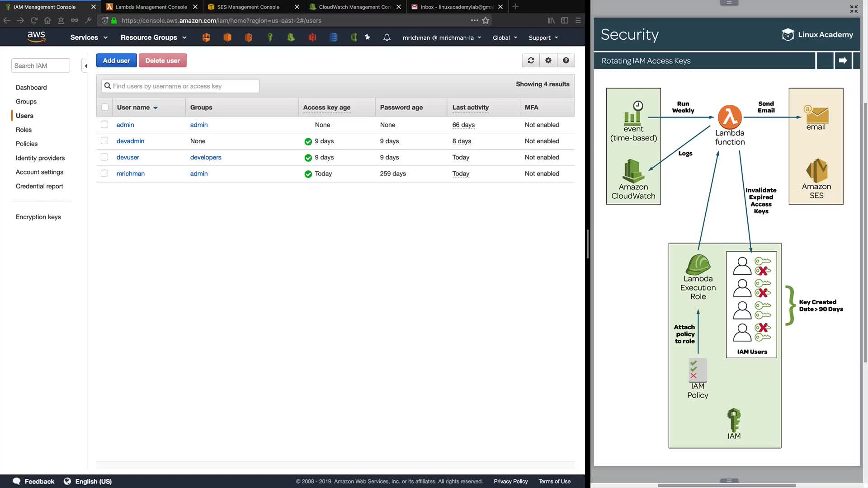Bookmark page with star icon
This screenshot has height=488, width=868.
point(486,20)
